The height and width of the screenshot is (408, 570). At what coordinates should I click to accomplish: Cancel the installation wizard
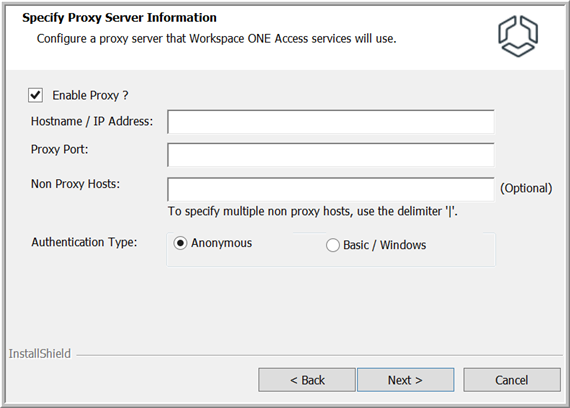pos(511,380)
